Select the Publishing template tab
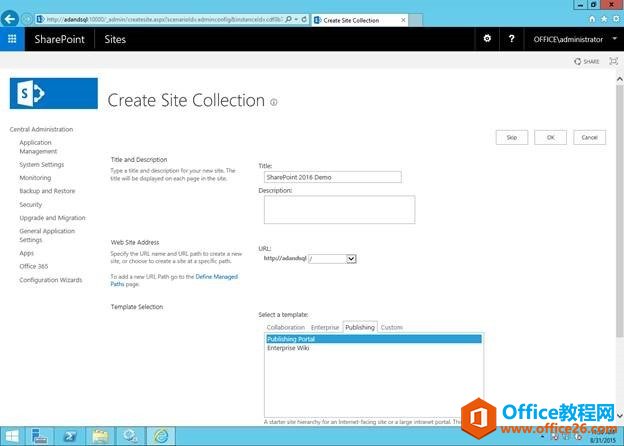 360,327
